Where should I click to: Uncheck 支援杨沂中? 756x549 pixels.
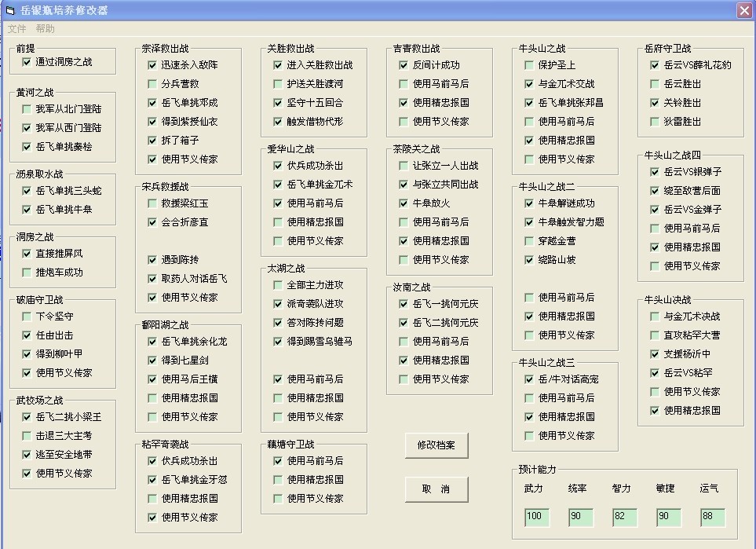[x=655, y=354]
